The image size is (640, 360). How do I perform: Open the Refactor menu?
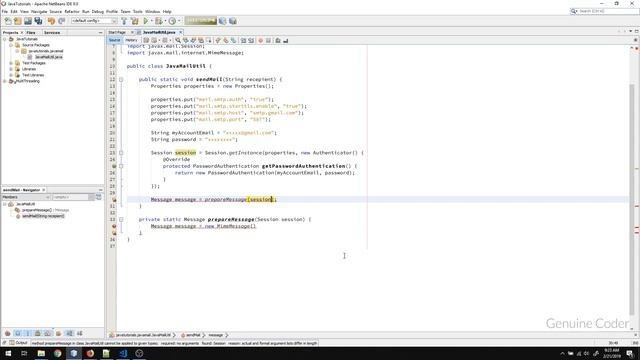pos(72,11)
